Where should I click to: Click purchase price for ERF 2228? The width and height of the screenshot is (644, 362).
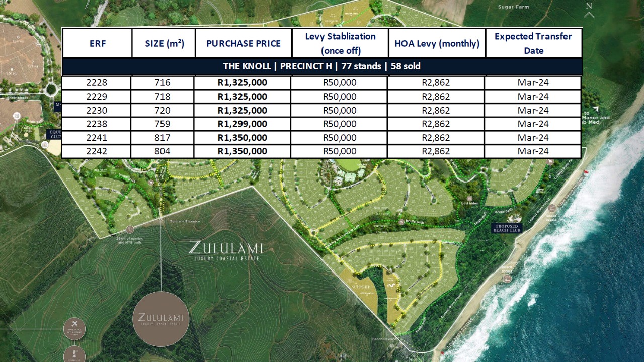[x=243, y=83]
